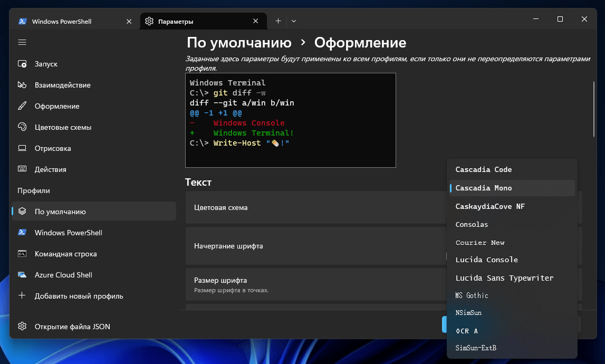Open Действия settings page
Image resolution: width=605 pixels, height=364 pixels.
94,169
